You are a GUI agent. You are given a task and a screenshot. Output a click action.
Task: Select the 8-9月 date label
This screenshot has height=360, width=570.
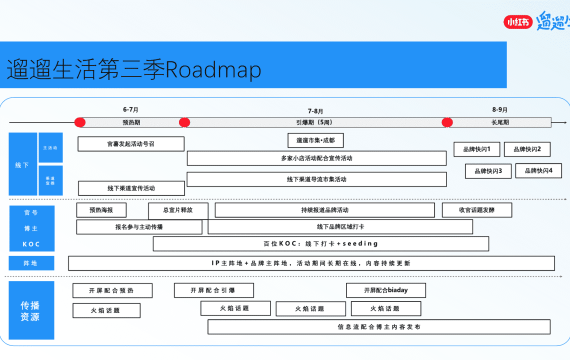click(500, 109)
